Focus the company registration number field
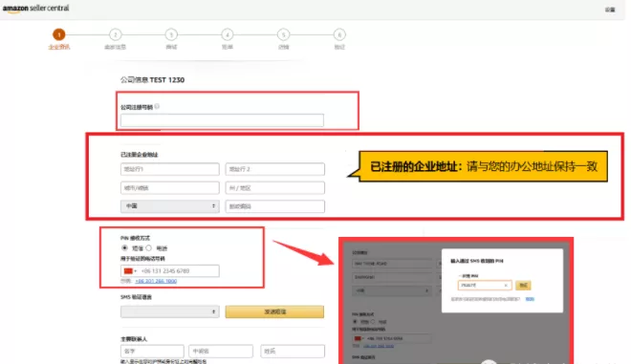 click(x=222, y=120)
